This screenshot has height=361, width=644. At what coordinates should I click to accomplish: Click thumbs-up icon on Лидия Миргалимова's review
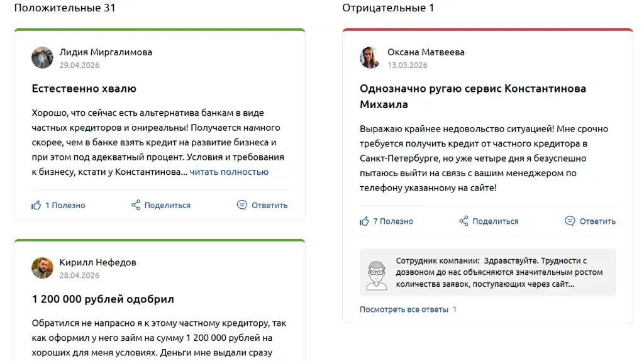pyautogui.click(x=36, y=205)
